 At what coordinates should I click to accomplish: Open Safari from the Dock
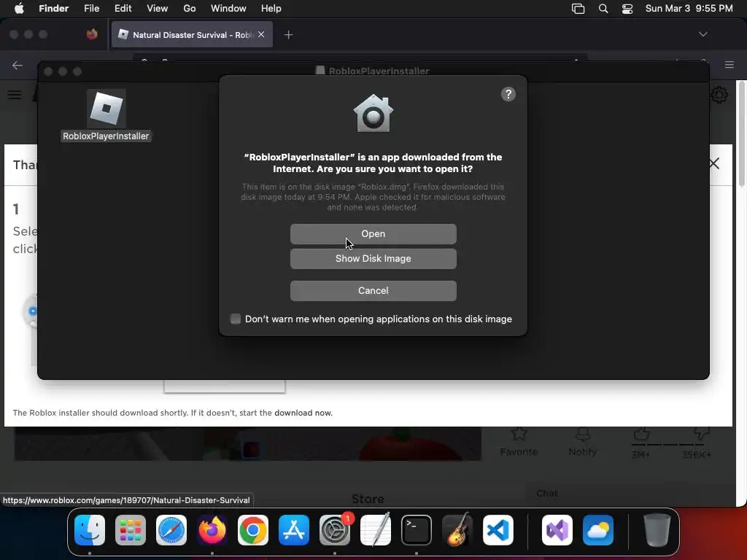point(171,530)
